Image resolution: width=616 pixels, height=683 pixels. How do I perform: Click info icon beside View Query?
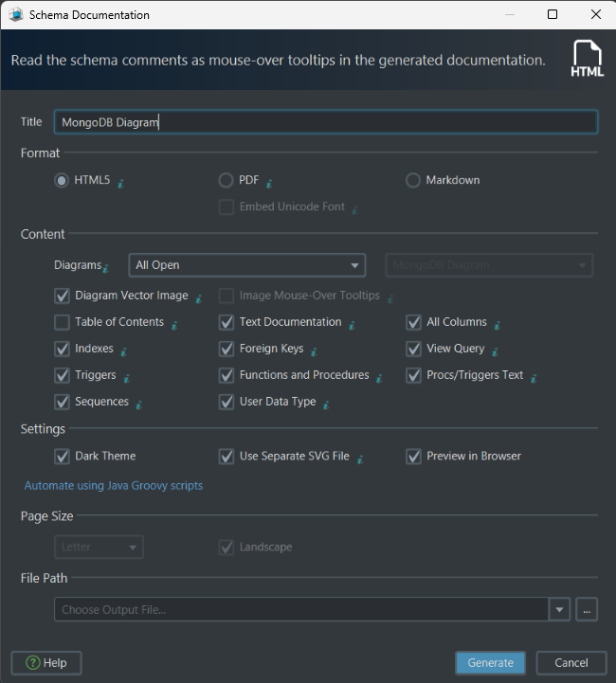pos(495,351)
